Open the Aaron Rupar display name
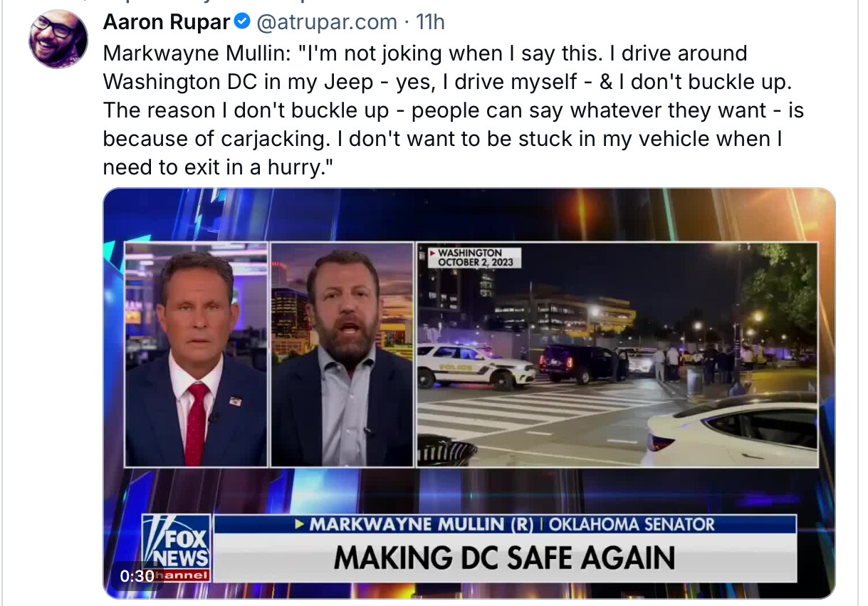The width and height of the screenshot is (868, 606). [x=167, y=23]
